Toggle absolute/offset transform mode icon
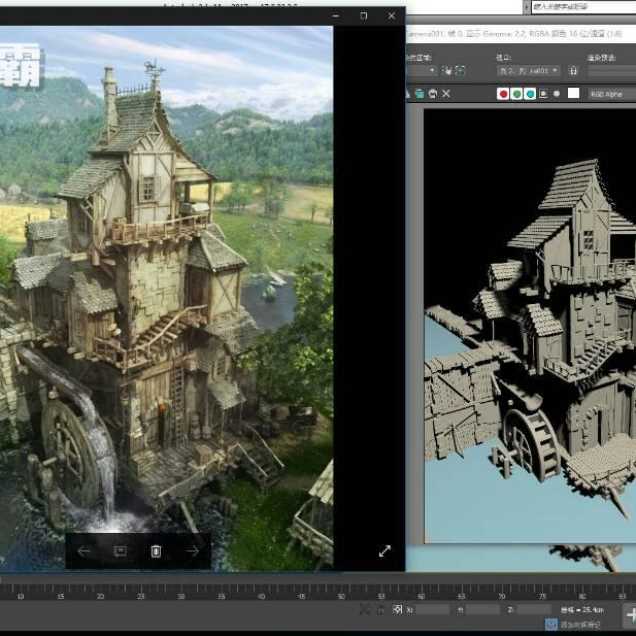 (398, 609)
